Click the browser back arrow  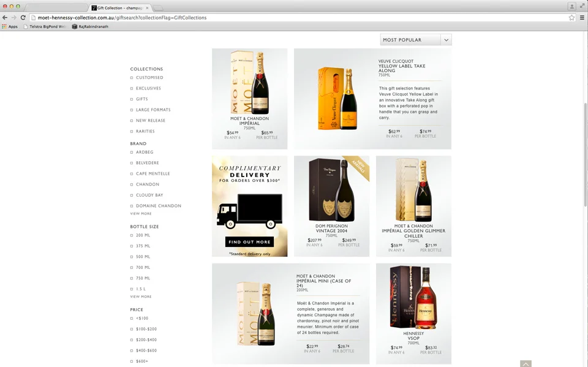(x=5, y=18)
